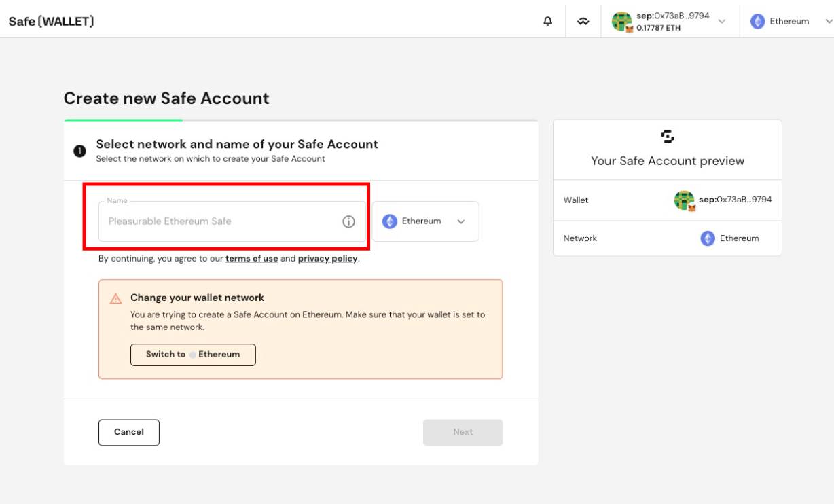Click the wallet avatar in preview Wallet row
This screenshot has height=504, width=834.
click(x=685, y=200)
